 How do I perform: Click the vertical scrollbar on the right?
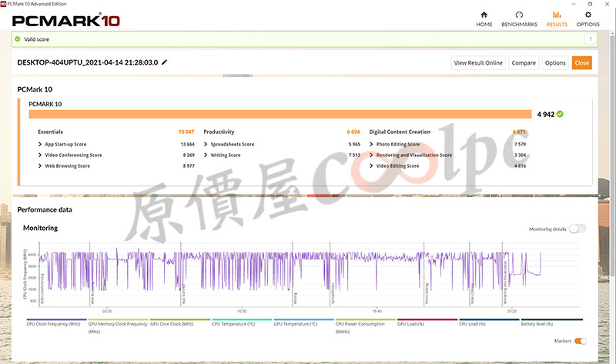click(612, 157)
